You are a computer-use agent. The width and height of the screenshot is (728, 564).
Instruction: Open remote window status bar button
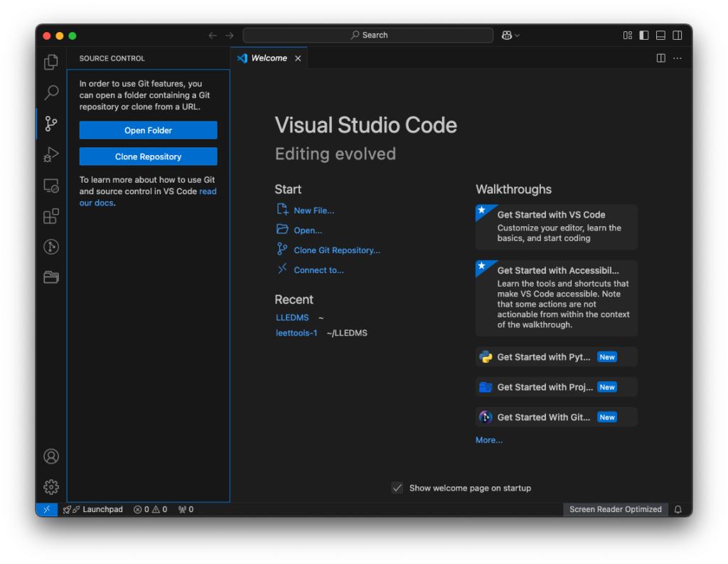click(x=46, y=510)
